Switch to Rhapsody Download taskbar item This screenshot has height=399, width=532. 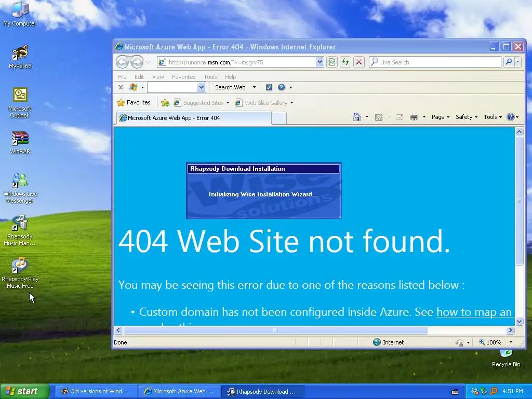262,392
